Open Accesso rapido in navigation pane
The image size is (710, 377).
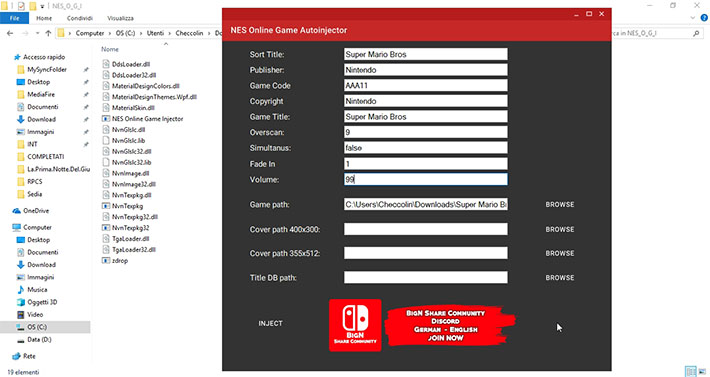point(44,57)
